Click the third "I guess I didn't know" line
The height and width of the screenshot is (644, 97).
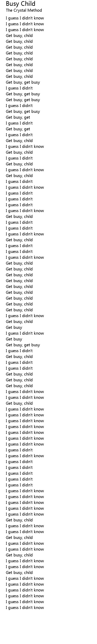click(25, 30)
